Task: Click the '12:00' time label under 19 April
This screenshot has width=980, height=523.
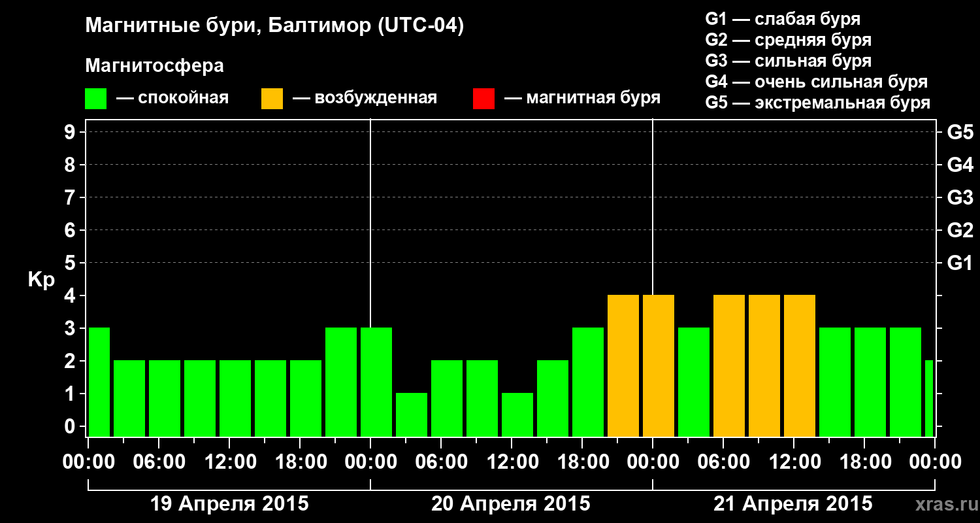Action: point(229,462)
